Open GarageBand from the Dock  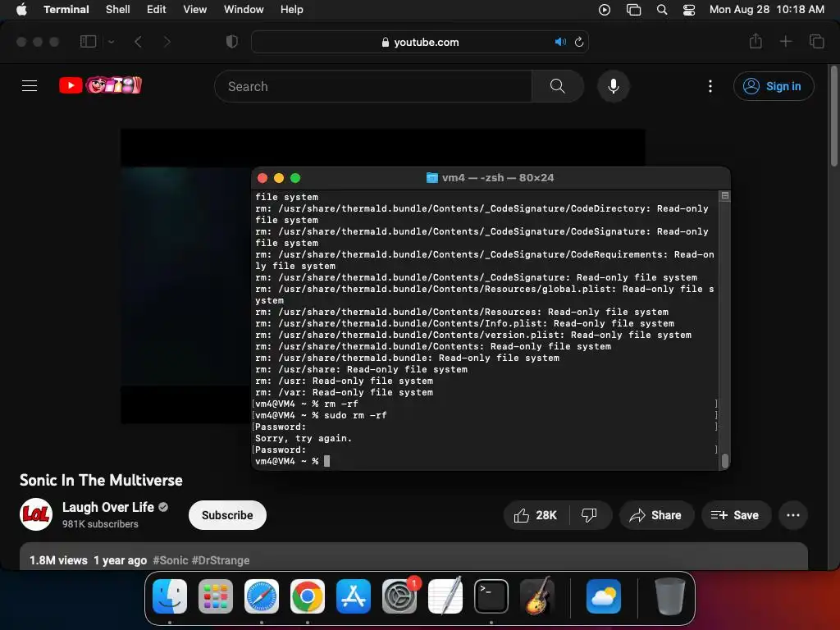tap(537, 596)
